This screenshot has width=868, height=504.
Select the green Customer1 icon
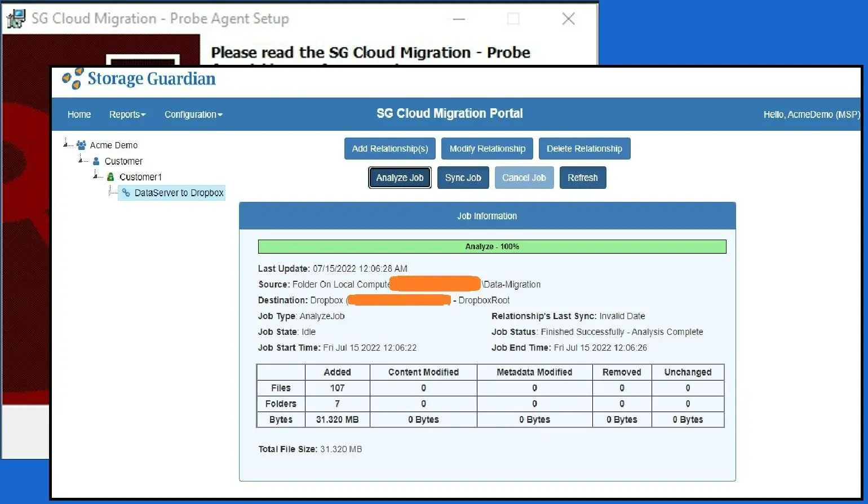(110, 176)
